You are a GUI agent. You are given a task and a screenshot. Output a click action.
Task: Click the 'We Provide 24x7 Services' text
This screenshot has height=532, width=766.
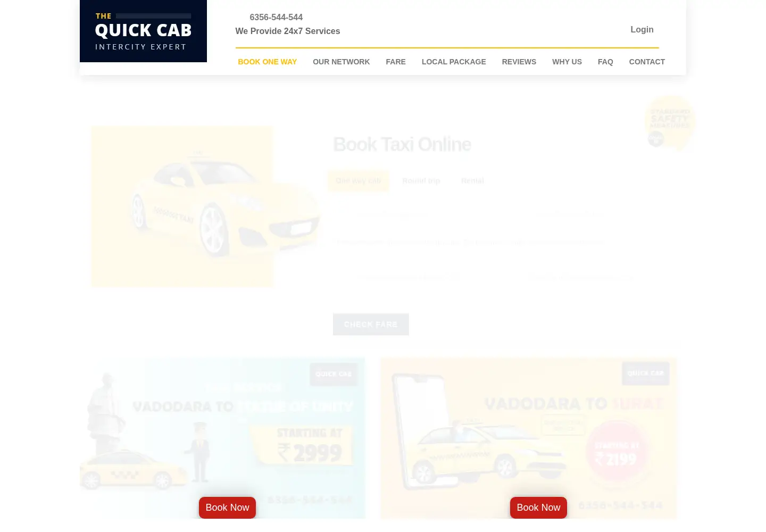(288, 31)
